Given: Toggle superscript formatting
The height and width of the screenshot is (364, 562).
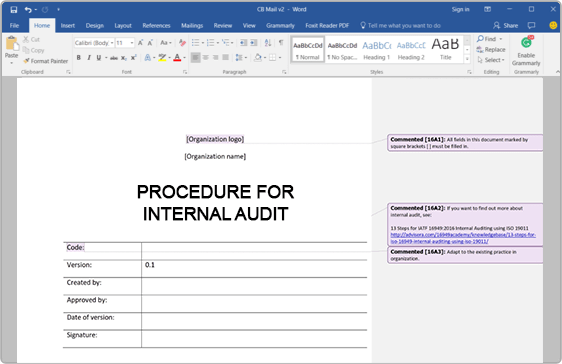Looking at the screenshot, I should [133, 58].
